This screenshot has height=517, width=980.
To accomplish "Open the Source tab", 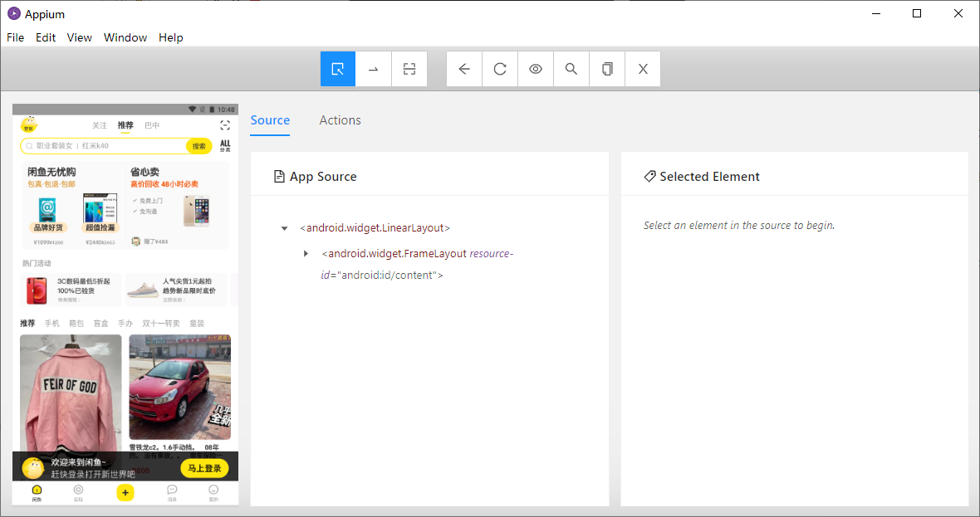I will point(270,120).
